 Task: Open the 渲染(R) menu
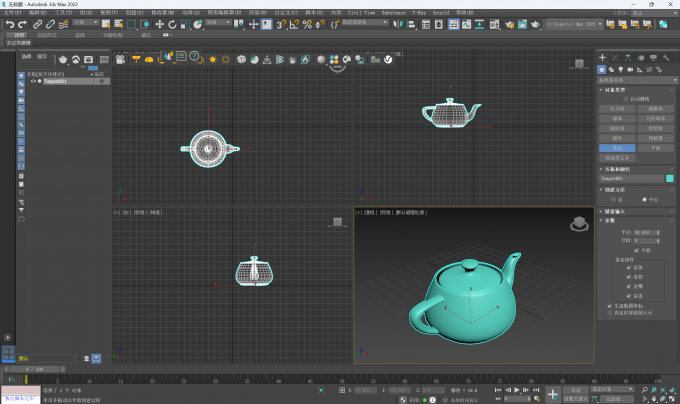[x=258, y=13]
